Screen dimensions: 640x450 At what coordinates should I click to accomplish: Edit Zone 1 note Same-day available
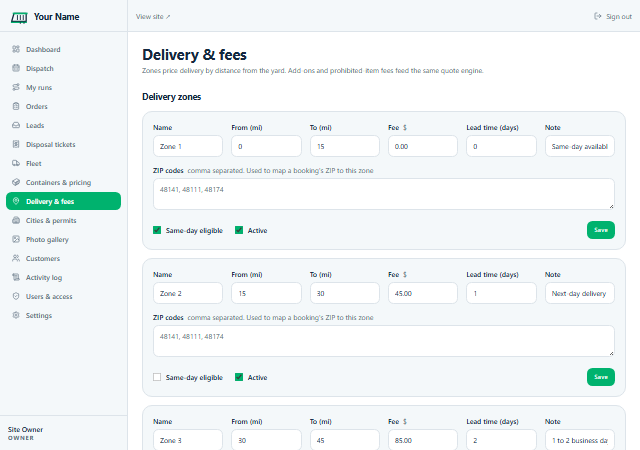point(580,146)
